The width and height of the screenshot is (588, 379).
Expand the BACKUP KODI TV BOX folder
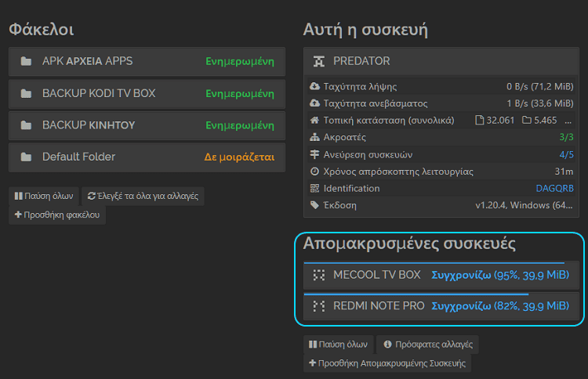tap(147, 94)
